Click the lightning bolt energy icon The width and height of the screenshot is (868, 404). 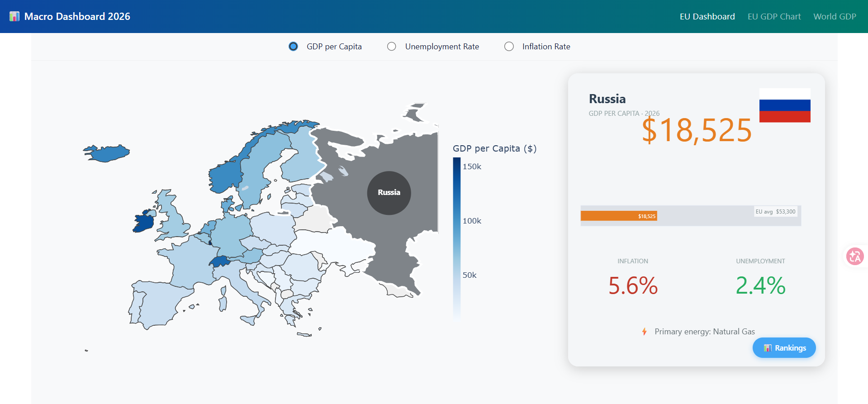[x=644, y=332]
